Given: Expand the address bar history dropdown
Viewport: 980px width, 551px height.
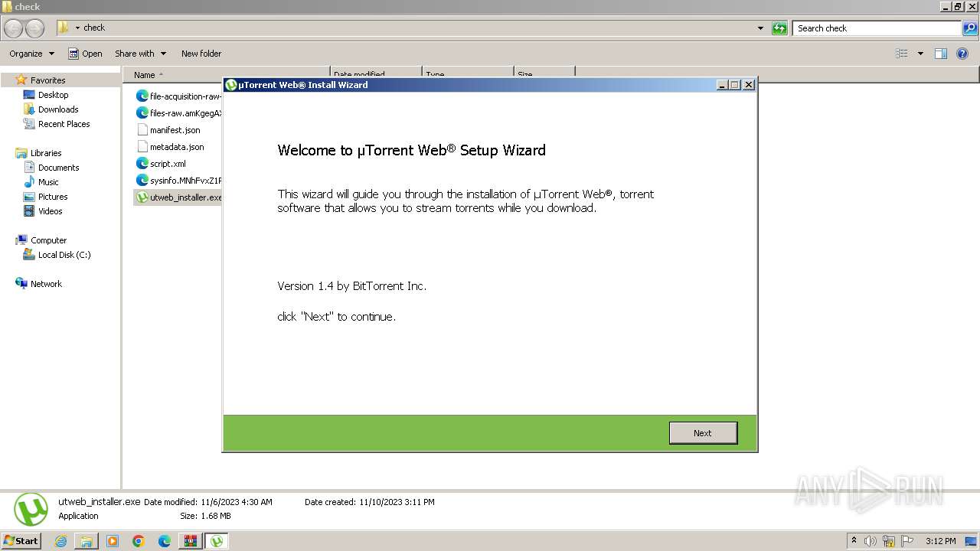Looking at the screenshot, I should 760,28.
